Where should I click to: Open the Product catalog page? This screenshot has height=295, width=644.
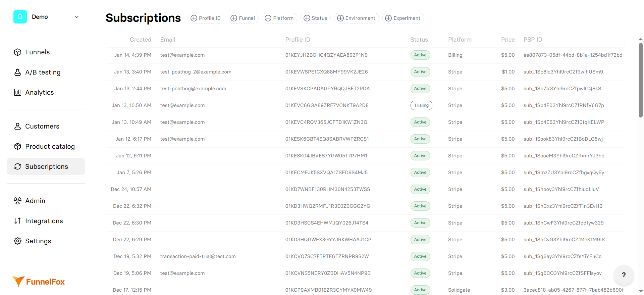pos(46,146)
